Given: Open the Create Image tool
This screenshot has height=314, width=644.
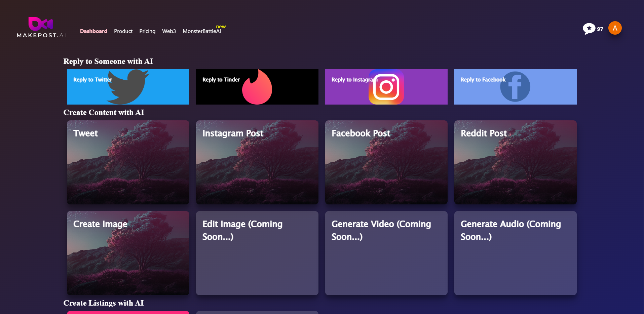Looking at the screenshot, I should pos(128,253).
